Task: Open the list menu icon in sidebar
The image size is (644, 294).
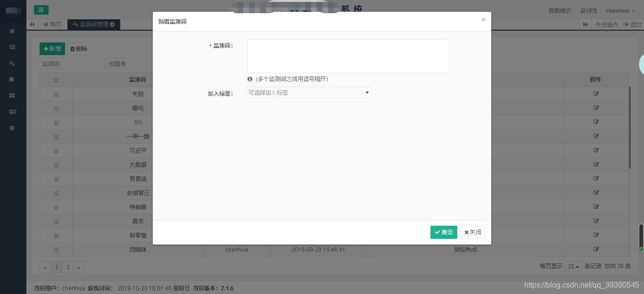Action: [x=11, y=47]
